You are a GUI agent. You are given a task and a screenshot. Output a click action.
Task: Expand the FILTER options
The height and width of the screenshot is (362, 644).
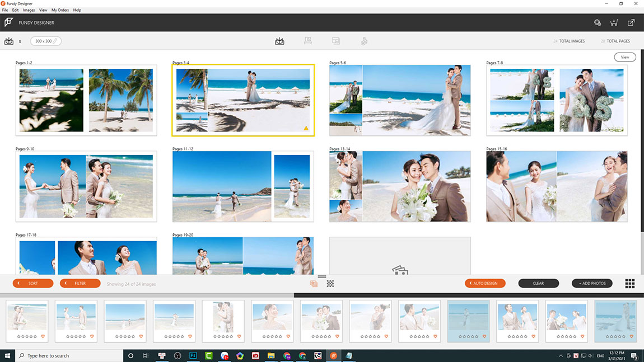pos(80,283)
